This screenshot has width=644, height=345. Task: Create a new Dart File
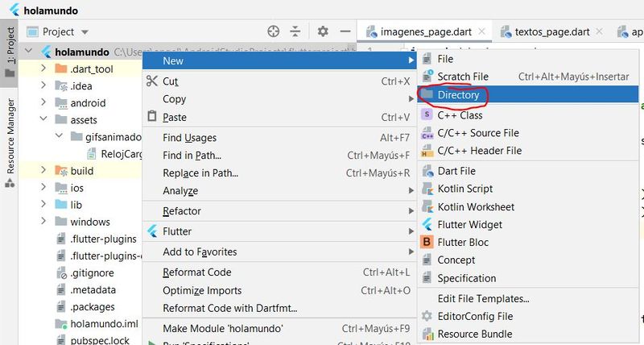click(x=528, y=171)
